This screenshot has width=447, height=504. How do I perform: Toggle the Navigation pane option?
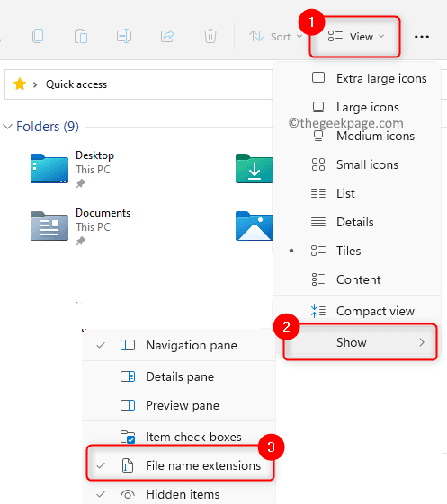click(x=180, y=345)
